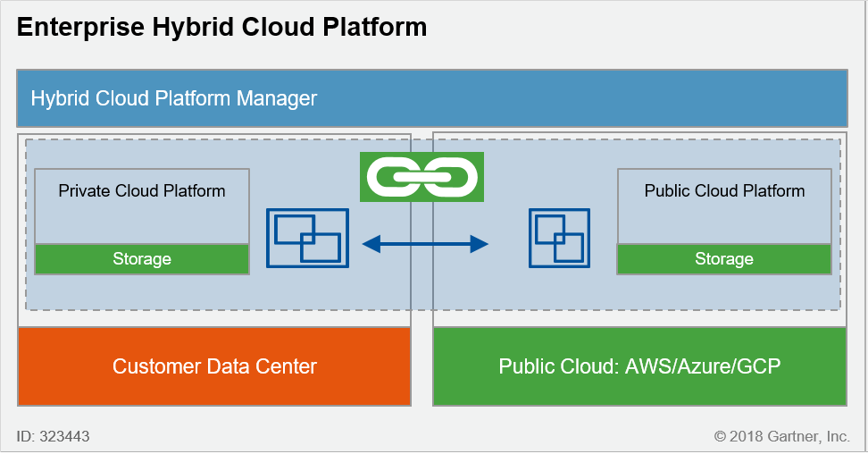Image resolution: width=868 pixels, height=454 pixels.
Task: Click the orange Customer Data Center block
Action: coord(214,366)
